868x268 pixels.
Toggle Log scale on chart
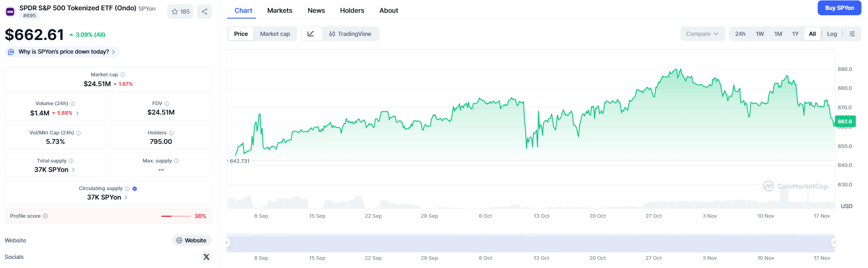tap(832, 34)
